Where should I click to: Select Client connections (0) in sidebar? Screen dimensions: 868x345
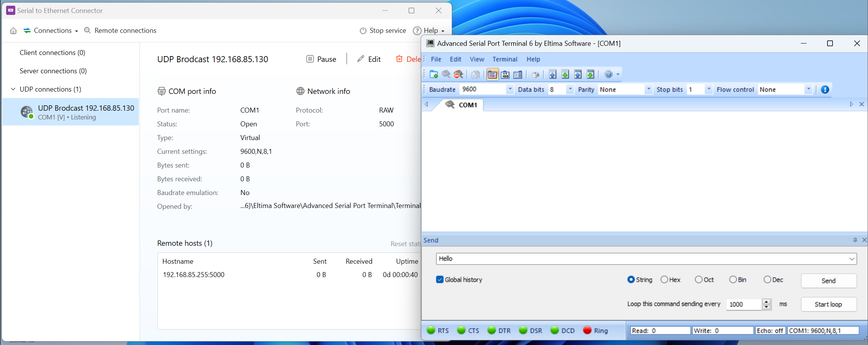coord(52,53)
